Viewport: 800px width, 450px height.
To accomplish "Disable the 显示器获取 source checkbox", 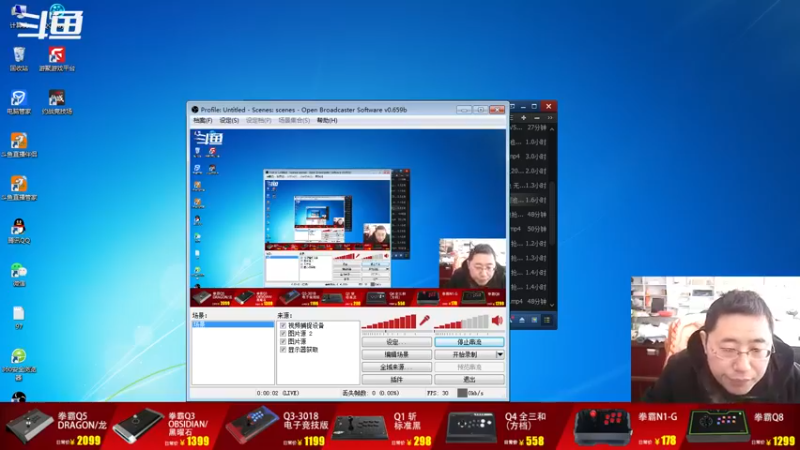I will tap(283, 349).
